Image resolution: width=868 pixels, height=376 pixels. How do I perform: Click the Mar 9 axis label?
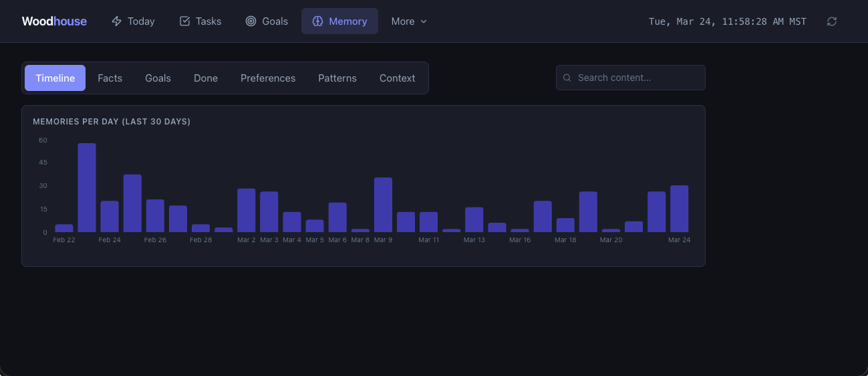pos(383,240)
